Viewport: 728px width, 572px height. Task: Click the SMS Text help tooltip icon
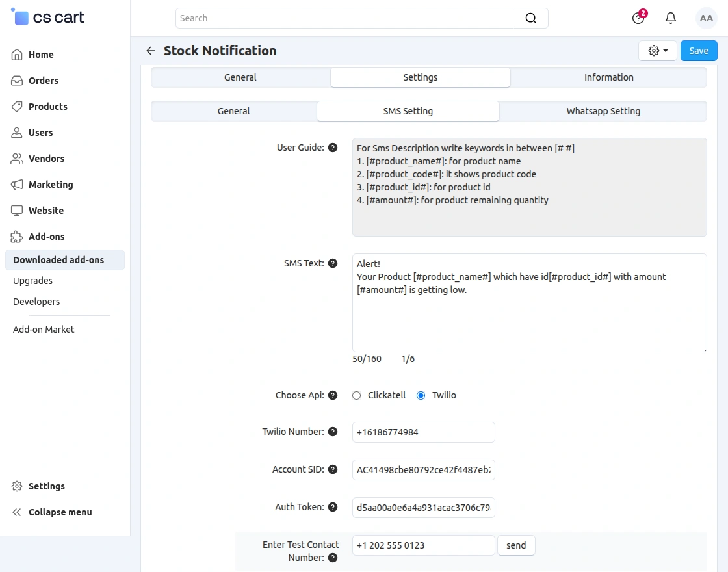click(333, 263)
